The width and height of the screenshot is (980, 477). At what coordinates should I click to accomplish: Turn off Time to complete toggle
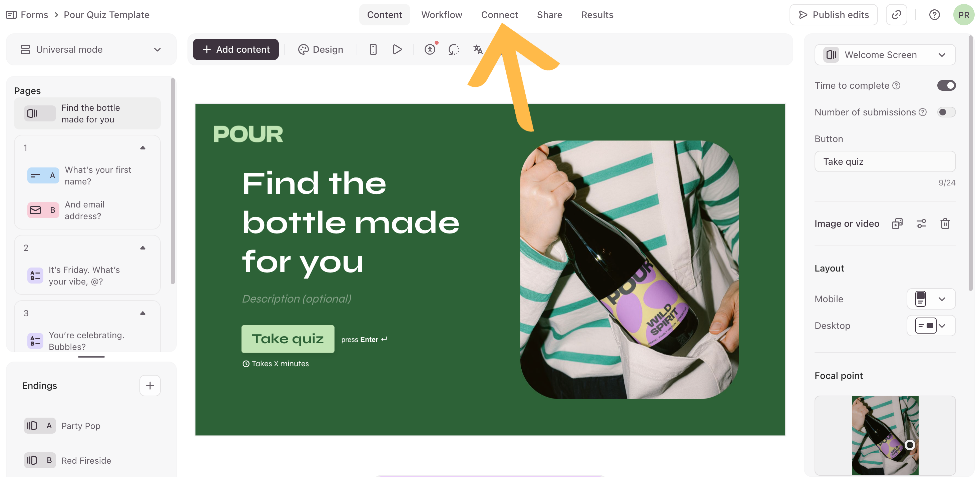click(x=946, y=86)
